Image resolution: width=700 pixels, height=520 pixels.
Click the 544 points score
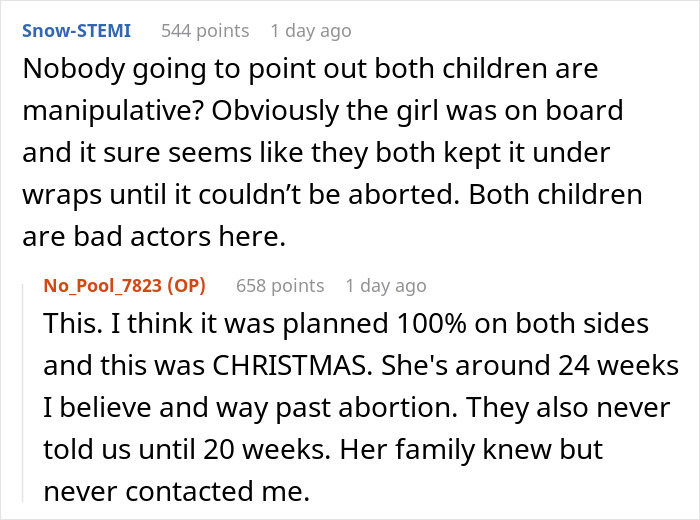pyautogui.click(x=205, y=31)
